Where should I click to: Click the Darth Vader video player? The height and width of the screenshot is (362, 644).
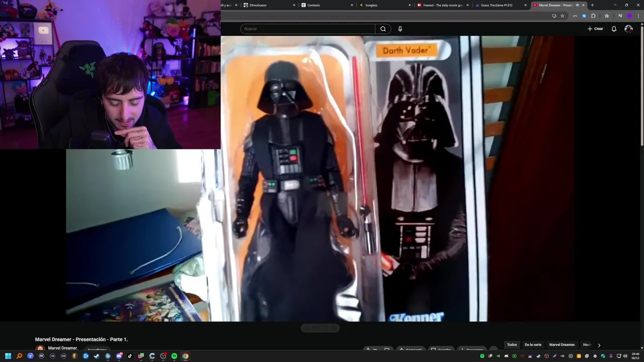[x=320, y=178]
